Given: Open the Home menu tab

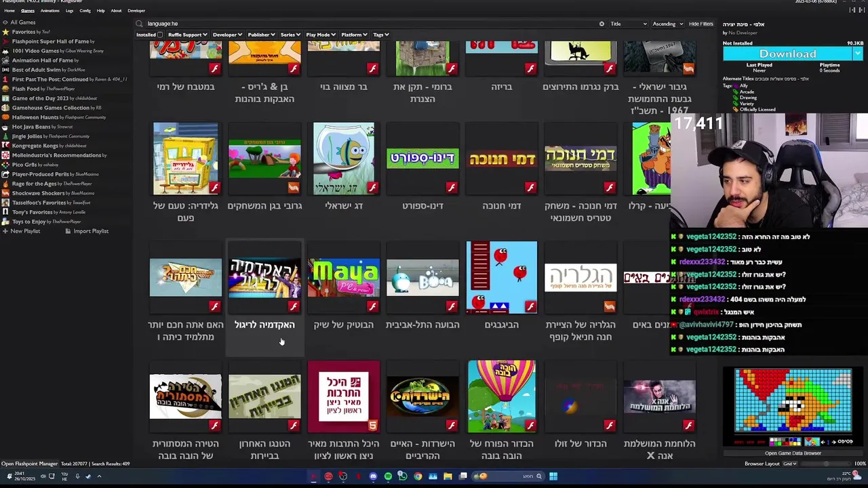Looking at the screenshot, I should (x=9, y=11).
